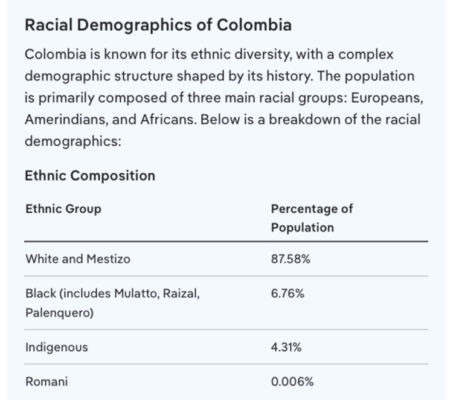Click the 'Racial Demographics of Colombia' heading
The height and width of the screenshot is (400, 453).
coord(158,25)
